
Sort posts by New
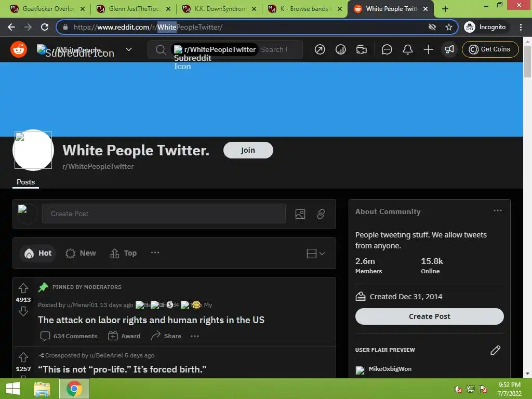pyautogui.click(x=81, y=253)
